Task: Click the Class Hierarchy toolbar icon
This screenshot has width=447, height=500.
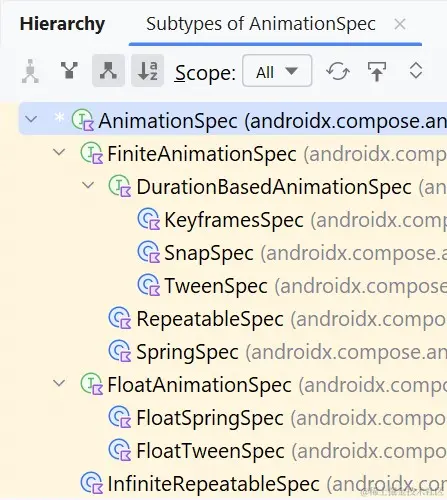Action: (30, 71)
